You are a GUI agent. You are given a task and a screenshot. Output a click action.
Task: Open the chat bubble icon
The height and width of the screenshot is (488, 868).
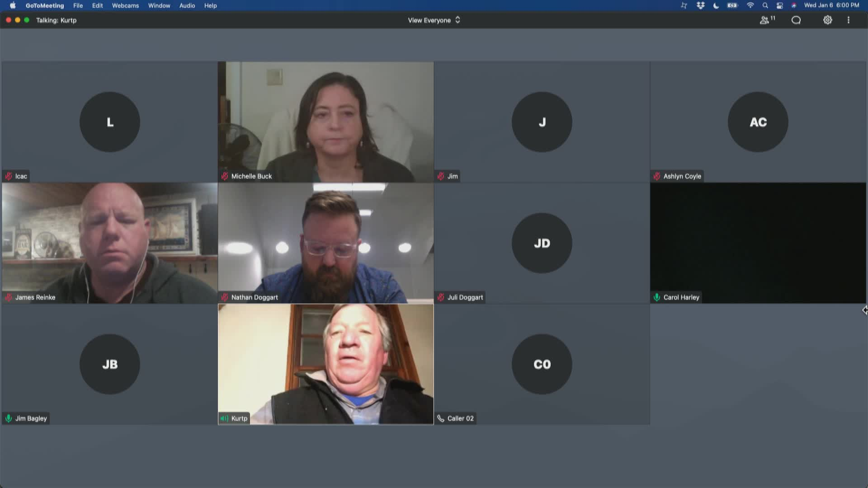click(796, 20)
